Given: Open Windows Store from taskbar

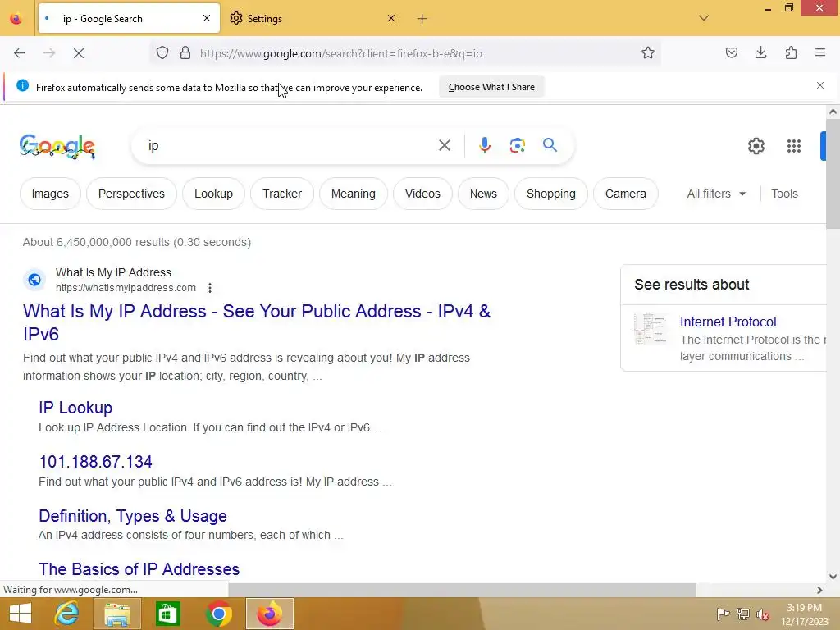Looking at the screenshot, I should 167,614.
